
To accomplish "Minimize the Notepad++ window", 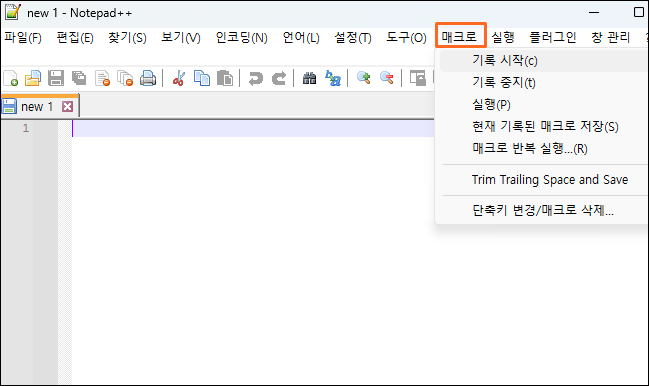I will 594,12.
